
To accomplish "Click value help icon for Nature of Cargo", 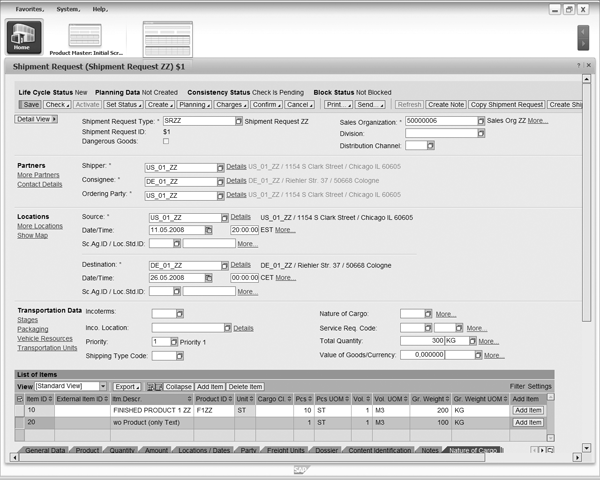I will click(x=428, y=313).
